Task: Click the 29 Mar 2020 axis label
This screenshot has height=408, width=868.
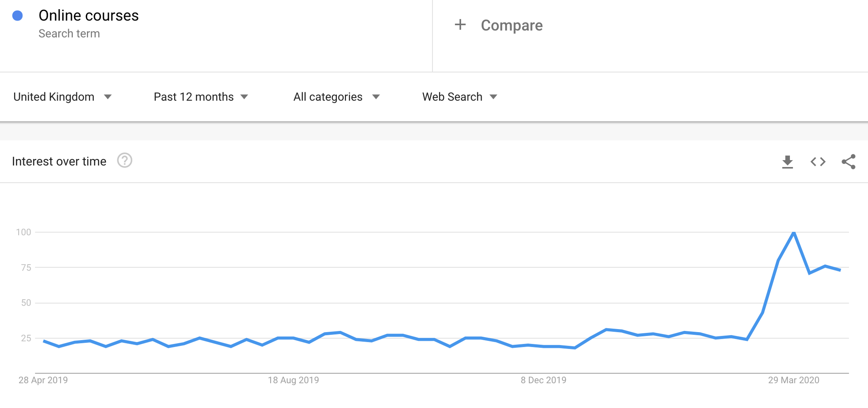Action: (x=793, y=380)
